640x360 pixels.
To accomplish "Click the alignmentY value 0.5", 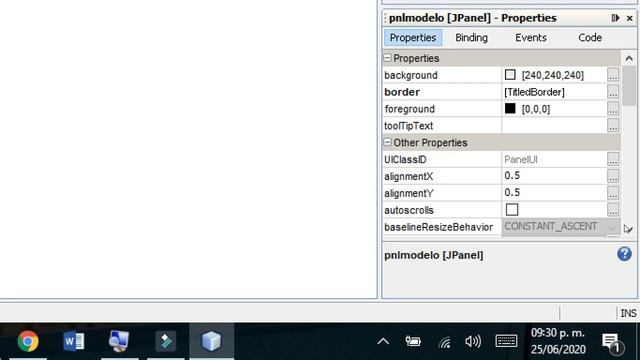I will click(x=512, y=193).
